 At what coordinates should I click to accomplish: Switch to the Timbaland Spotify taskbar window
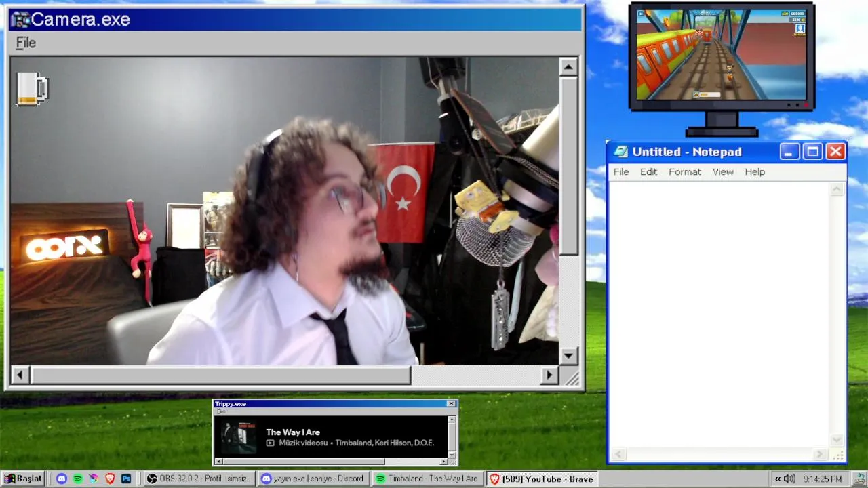click(428, 479)
